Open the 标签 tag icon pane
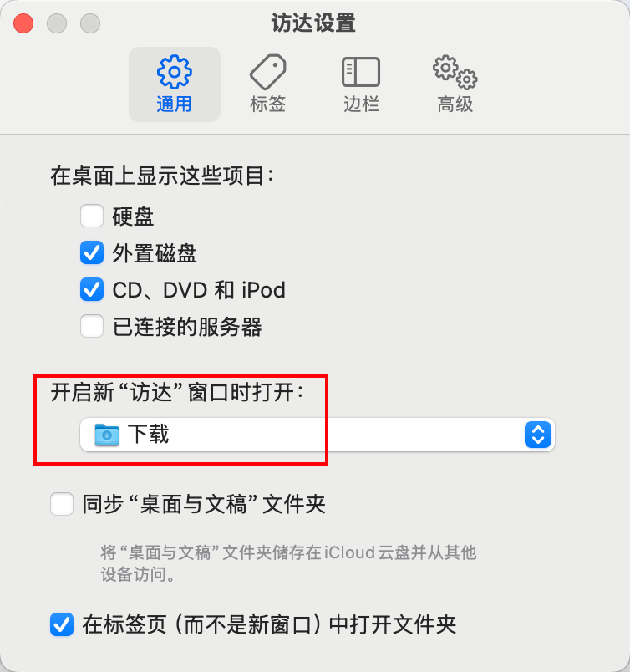 coord(268,72)
